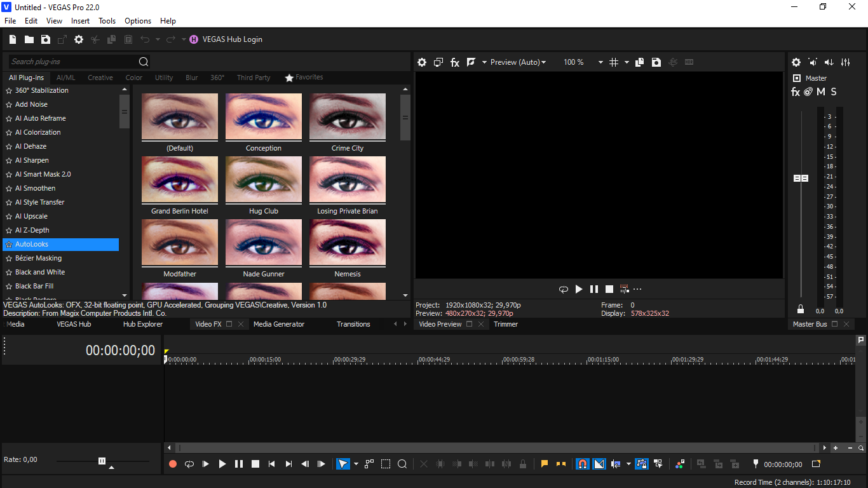Open the Preview (Auto) quality dropdown
Image resolution: width=868 pixels, height=488 pixels.
pyautogui.click(x=519, y=62)
